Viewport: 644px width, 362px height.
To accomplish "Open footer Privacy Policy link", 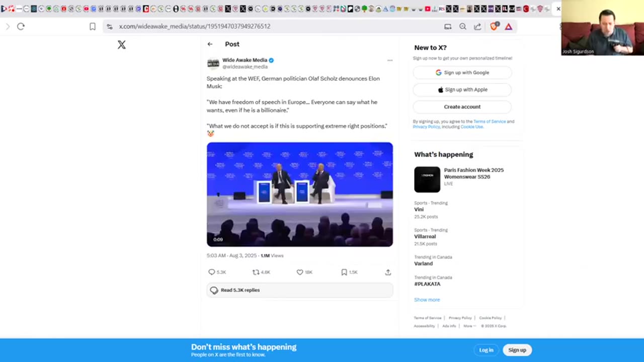I will click(460, 318).
